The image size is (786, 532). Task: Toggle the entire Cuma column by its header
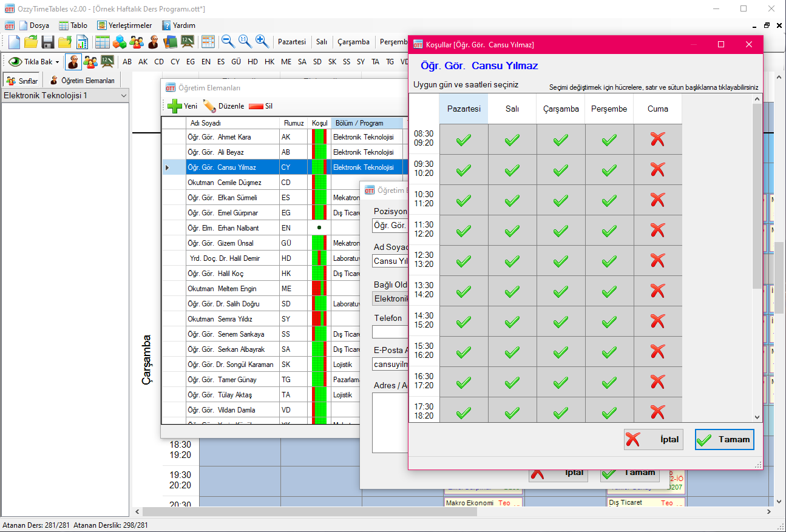click(659, 109)
